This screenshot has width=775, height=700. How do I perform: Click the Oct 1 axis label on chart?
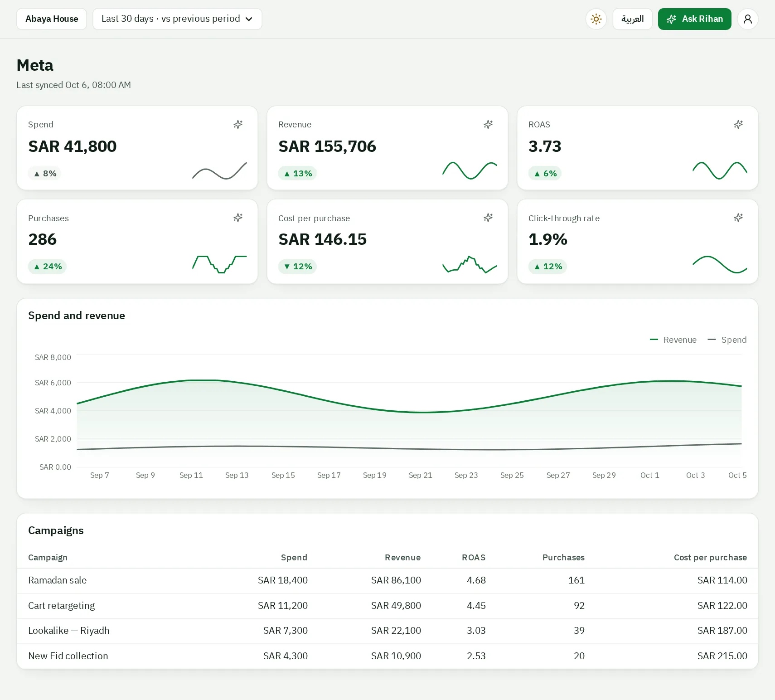click(x=650, y=475)
